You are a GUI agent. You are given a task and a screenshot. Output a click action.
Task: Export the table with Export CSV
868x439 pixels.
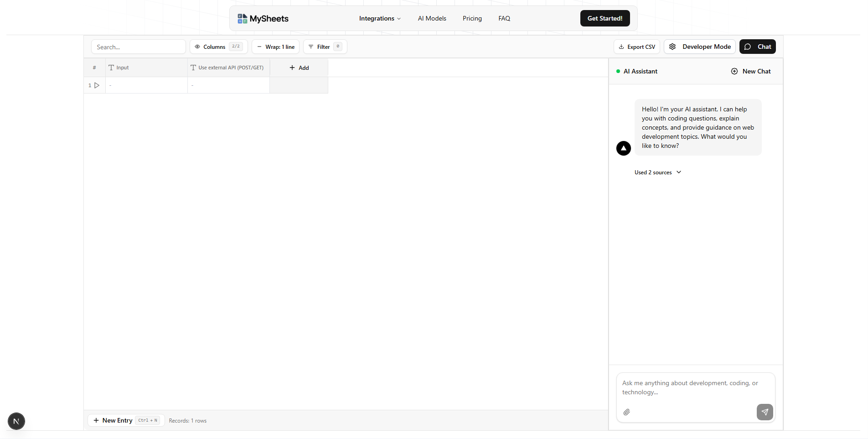pyautogui.click(x=636, y=47)
